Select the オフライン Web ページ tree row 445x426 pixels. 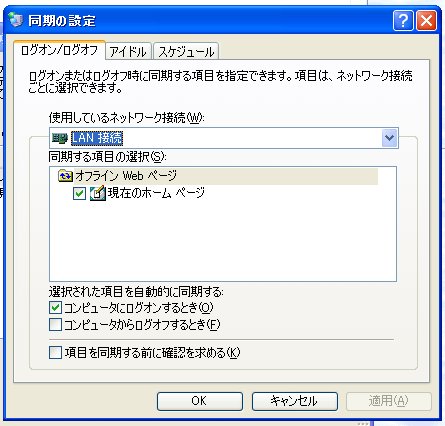(218, 176)
